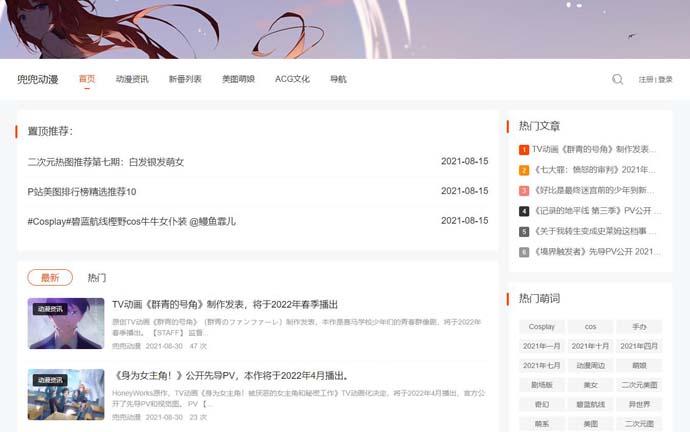Open hot article #4 《记录的地平线 第三季》

click(596, 211)
